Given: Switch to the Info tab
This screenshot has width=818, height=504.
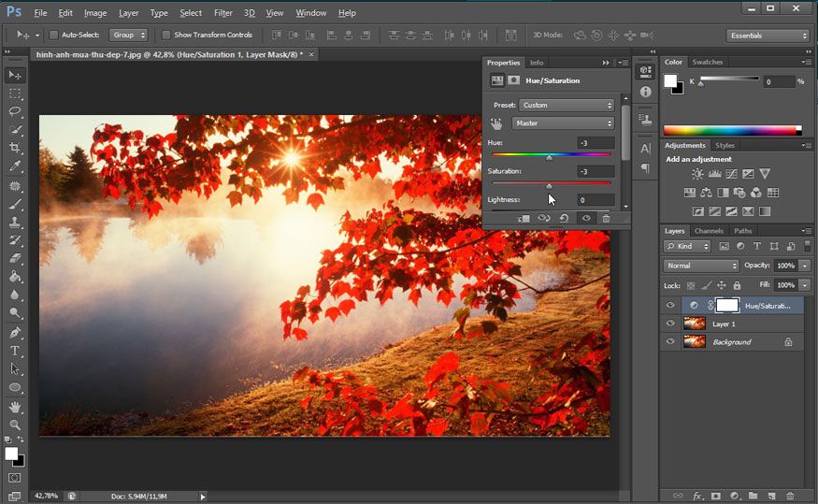Looking at the screenshot, I should point(537,63).
